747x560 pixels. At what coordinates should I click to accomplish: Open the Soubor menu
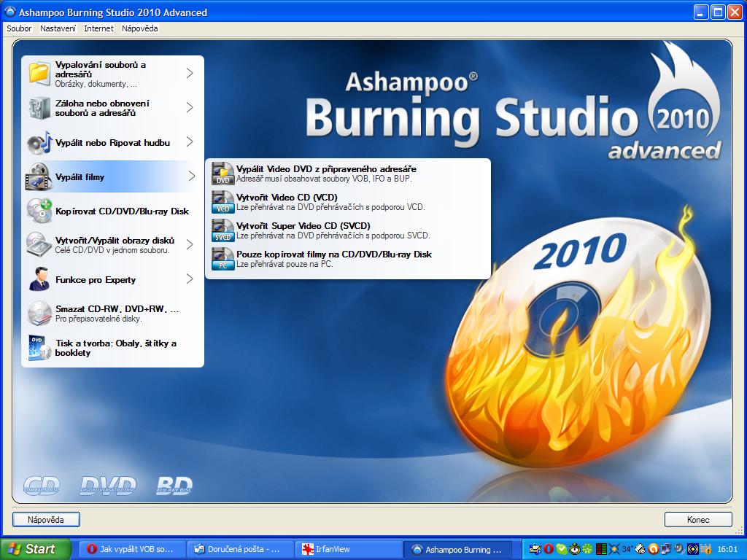[19, 28]
